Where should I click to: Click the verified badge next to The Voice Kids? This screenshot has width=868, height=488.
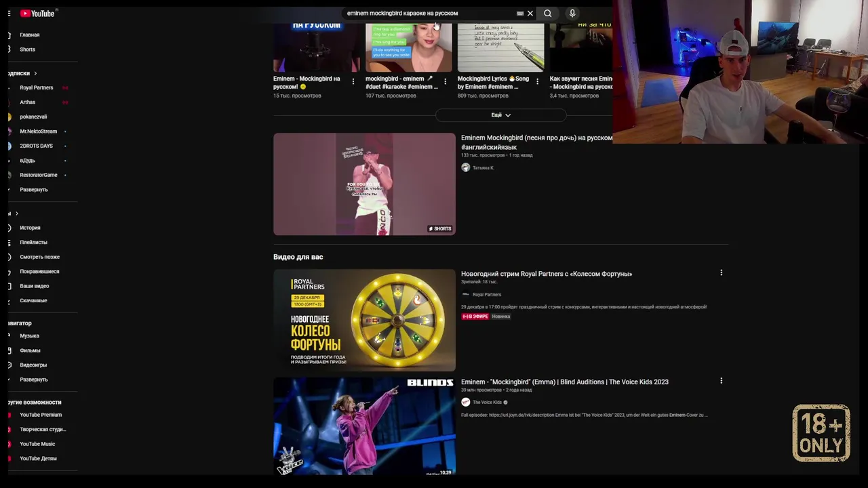[x=505, y=402]
